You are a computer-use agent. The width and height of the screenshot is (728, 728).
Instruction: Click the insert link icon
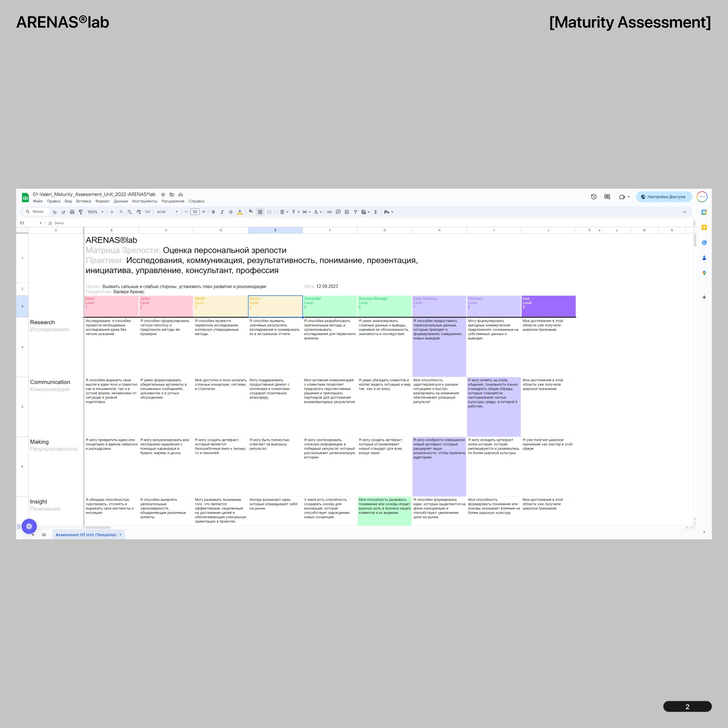329,212
